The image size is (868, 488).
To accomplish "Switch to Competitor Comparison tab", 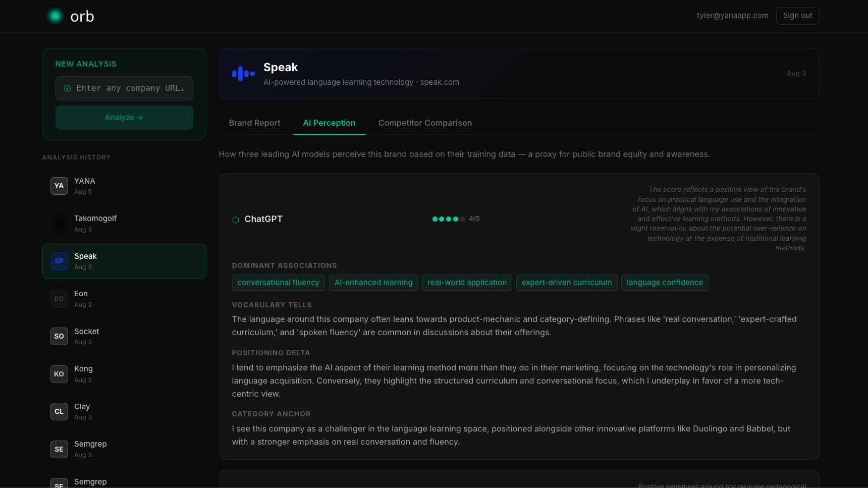I will [425, 123].
